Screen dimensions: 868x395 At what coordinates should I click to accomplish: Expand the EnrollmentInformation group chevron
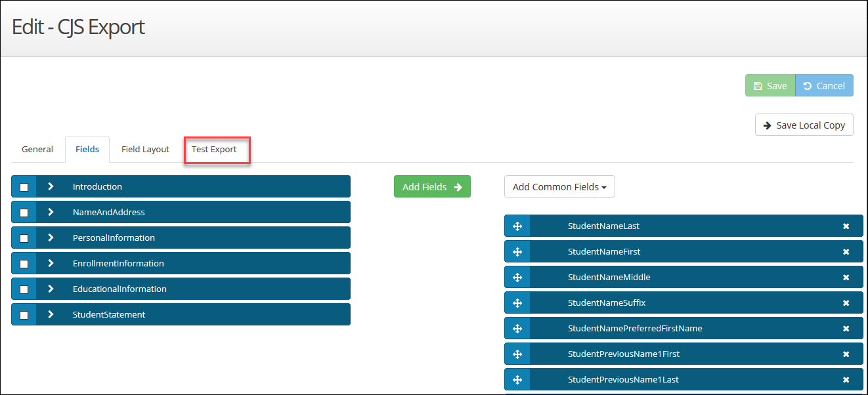pyautogui.click(x=51, y=263)
